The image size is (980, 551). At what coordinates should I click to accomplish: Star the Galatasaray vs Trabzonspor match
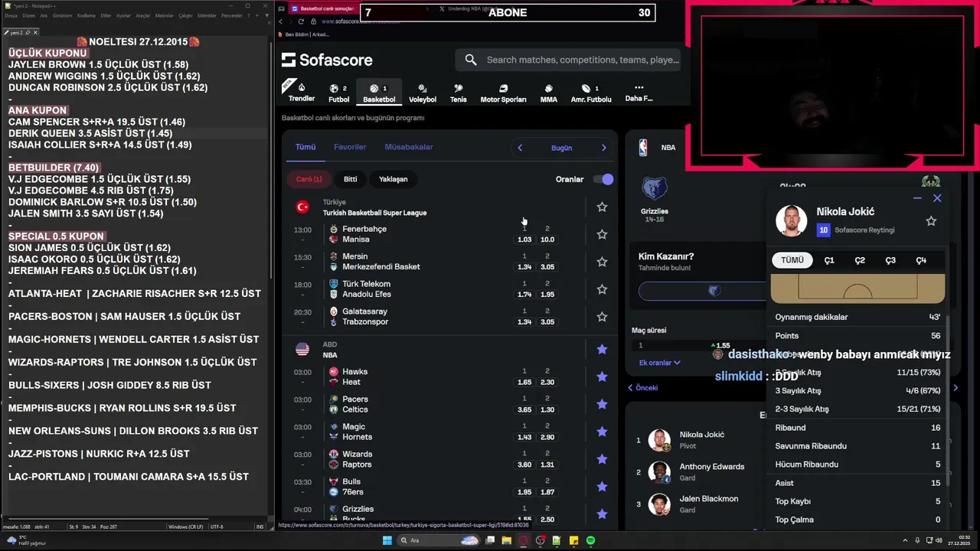pos(602,317)
